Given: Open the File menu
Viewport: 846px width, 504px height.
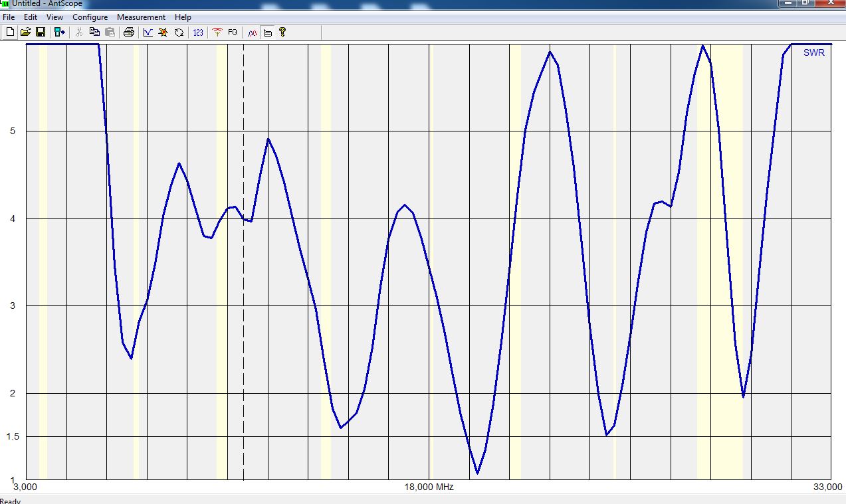Looking at the screenshot, I should tap(9, 17).
